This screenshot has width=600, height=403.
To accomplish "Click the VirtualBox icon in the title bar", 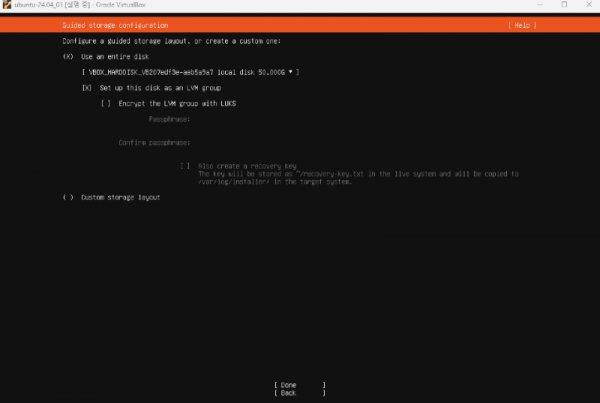I will (7, 5).
